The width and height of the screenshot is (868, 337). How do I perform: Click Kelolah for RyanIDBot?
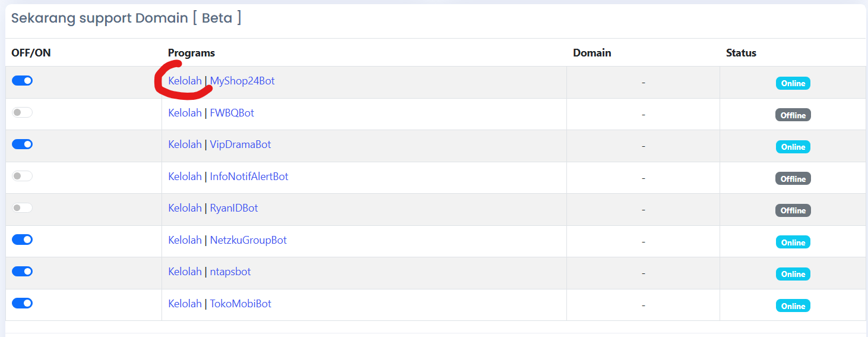point(185,208)
